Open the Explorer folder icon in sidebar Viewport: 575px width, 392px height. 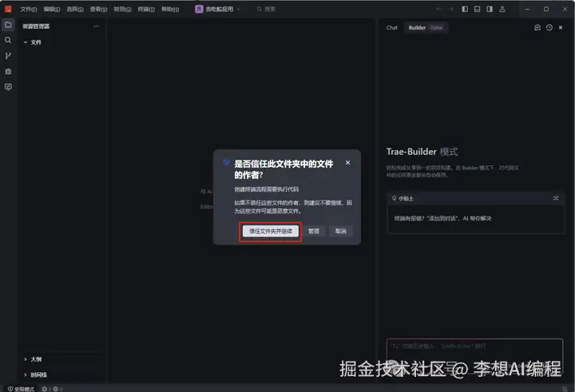point(8,25)
